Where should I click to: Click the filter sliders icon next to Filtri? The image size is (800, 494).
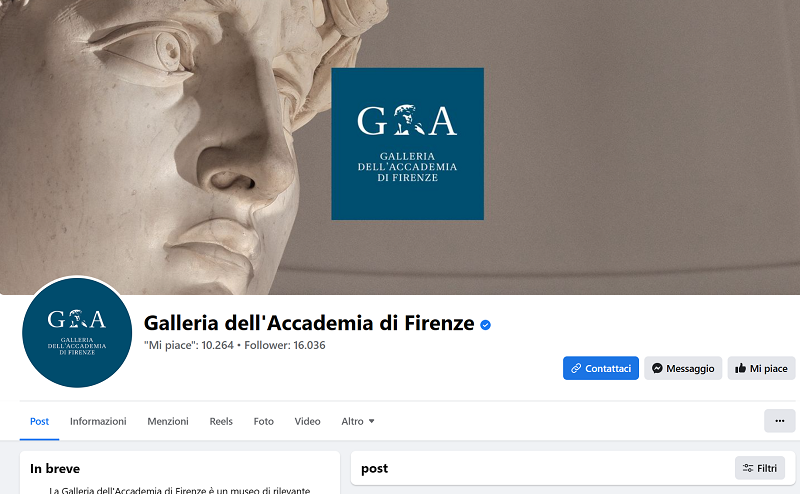748,468
